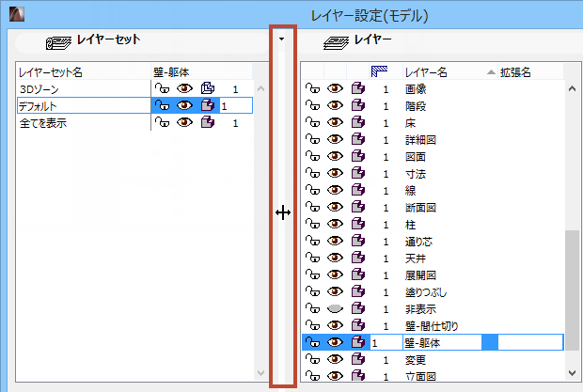Click layer list scroll down arrow
The image size is (583, 392).
pos(573,372)
